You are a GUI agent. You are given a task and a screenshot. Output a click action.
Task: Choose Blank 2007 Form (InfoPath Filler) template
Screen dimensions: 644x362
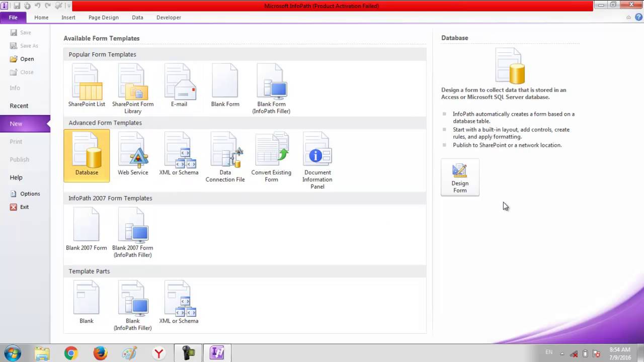133,233
